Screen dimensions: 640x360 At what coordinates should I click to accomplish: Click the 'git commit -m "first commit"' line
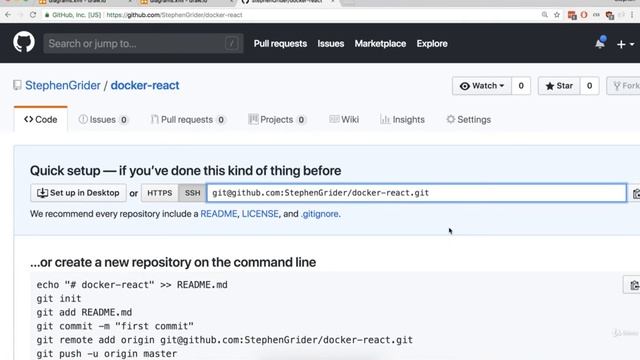click(x=115, y=326)
